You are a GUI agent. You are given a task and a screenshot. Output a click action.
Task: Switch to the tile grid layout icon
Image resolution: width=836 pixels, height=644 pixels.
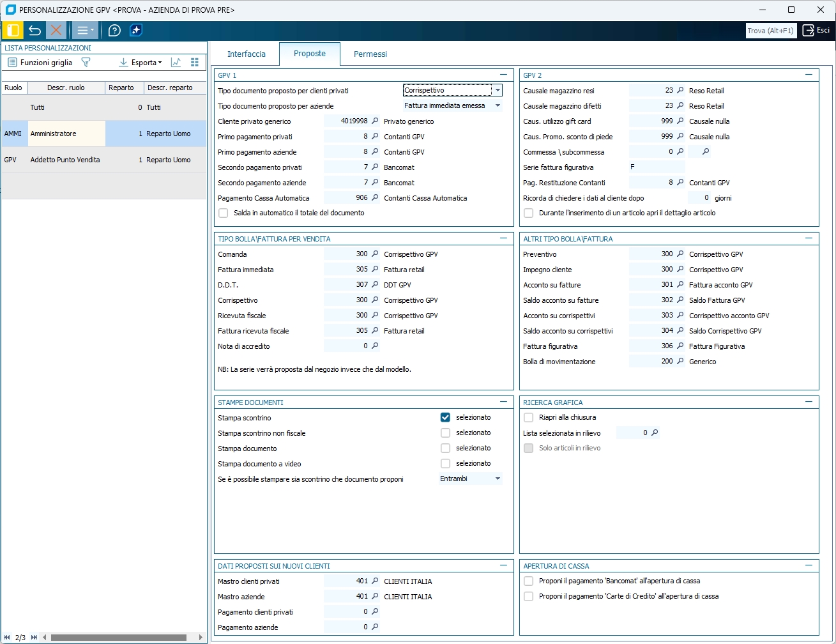point(195,63)
